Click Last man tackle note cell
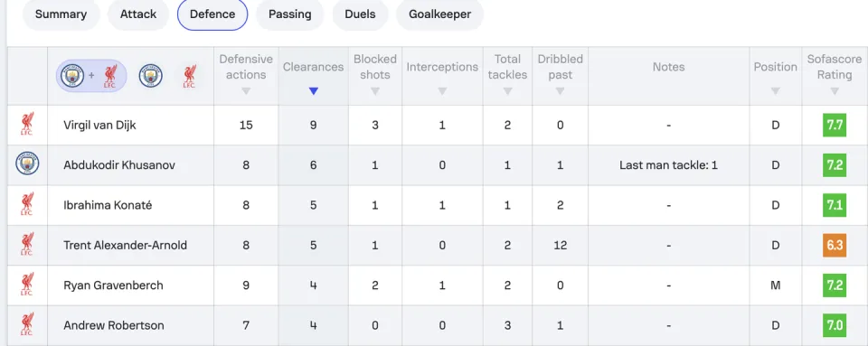This screenshot has width=868, height=346. click(x=668, y=164)
